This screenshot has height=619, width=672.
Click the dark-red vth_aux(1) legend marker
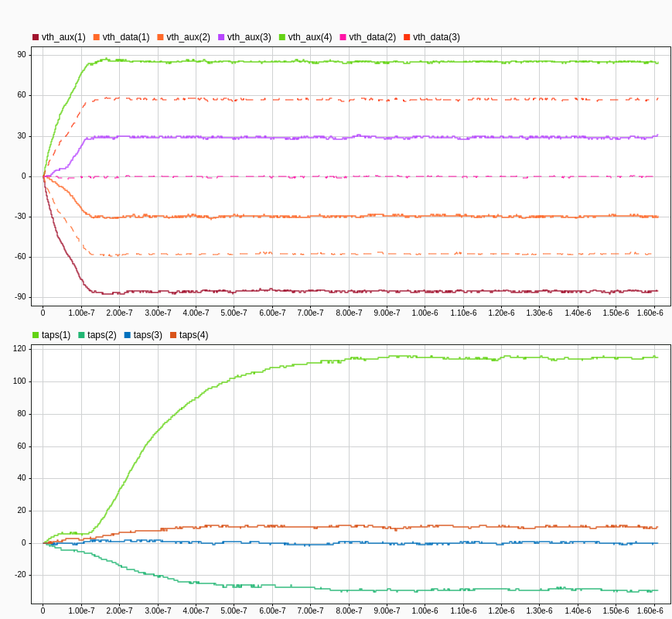point(36,36)
